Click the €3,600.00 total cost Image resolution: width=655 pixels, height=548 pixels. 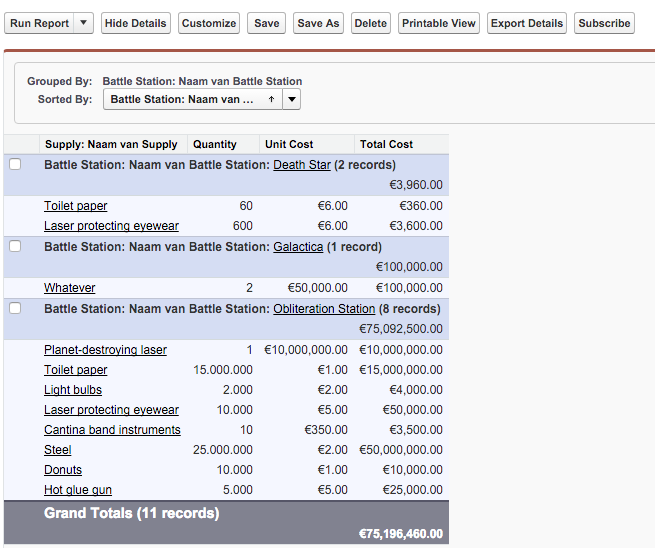click(x=416, y=226)
